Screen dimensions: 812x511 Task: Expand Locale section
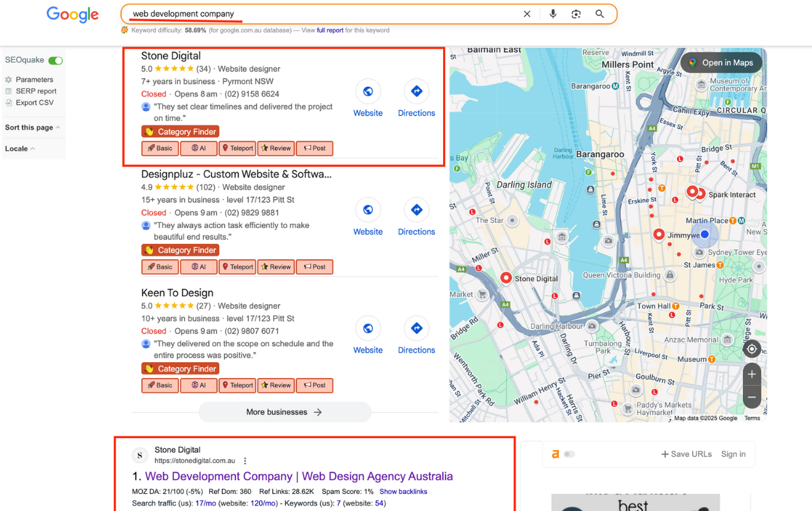tap(20, 149)
